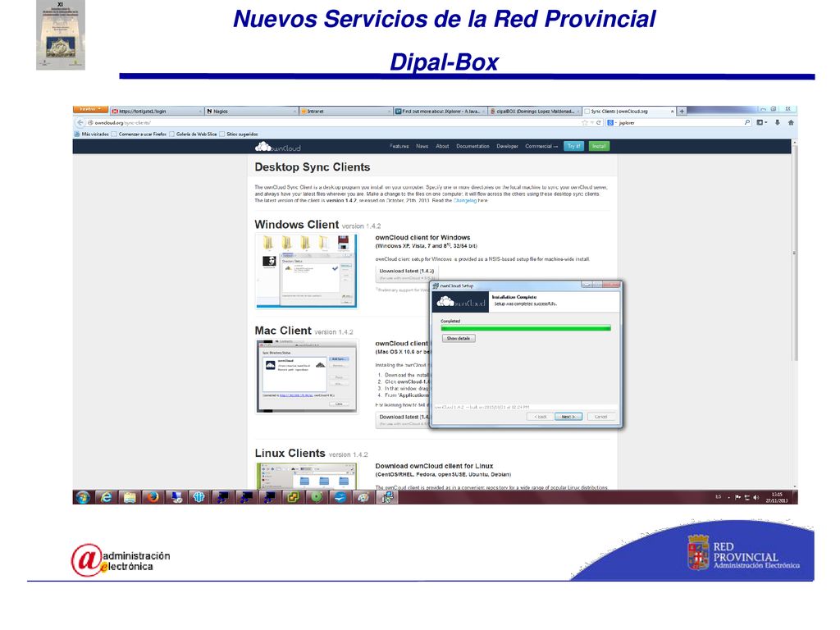Click the green Install button
The height and width of the screenshot is (630, 840).
pyautogui.click(x=599, y=146)
